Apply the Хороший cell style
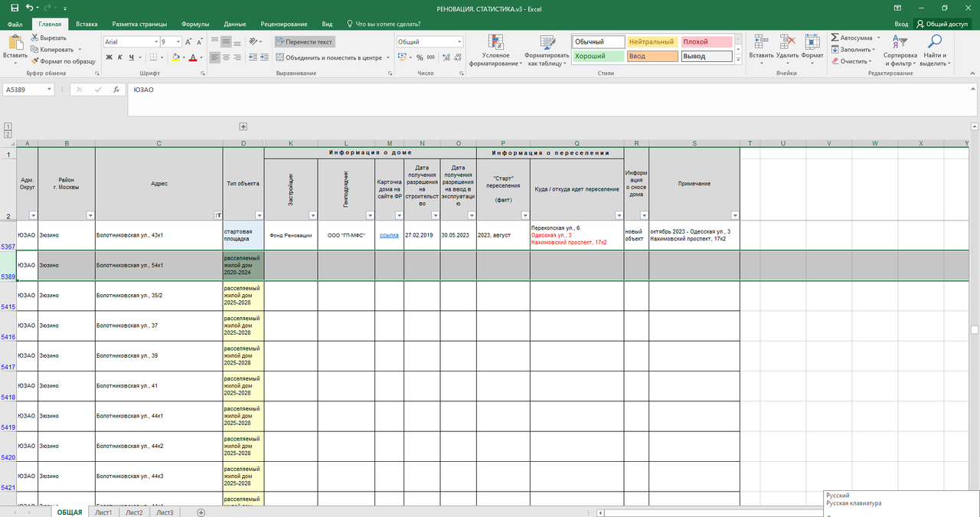The image size is (980, 517). point(598,56)
